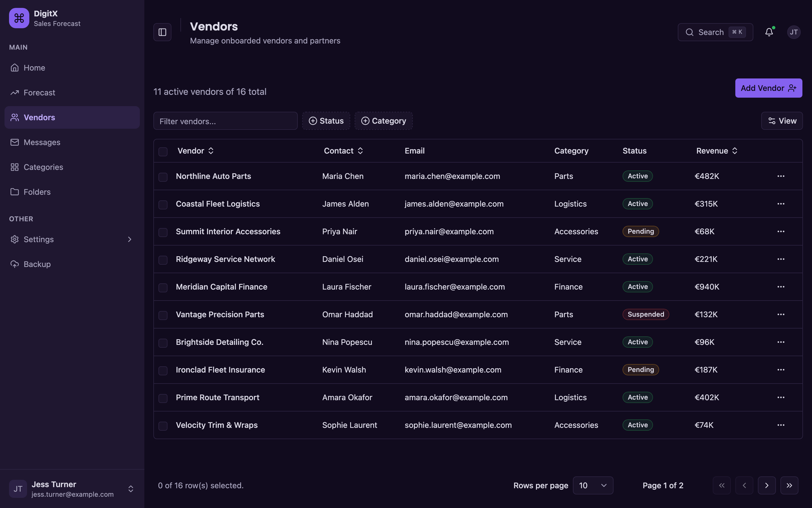Select all rows checkbox in header
This screenshot has height=508, width=812.
163,152
